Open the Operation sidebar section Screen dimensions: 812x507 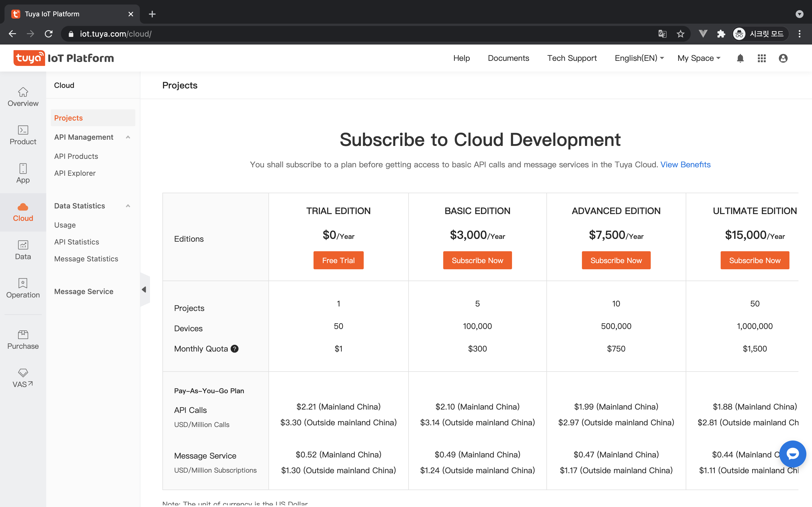point(23,288)
